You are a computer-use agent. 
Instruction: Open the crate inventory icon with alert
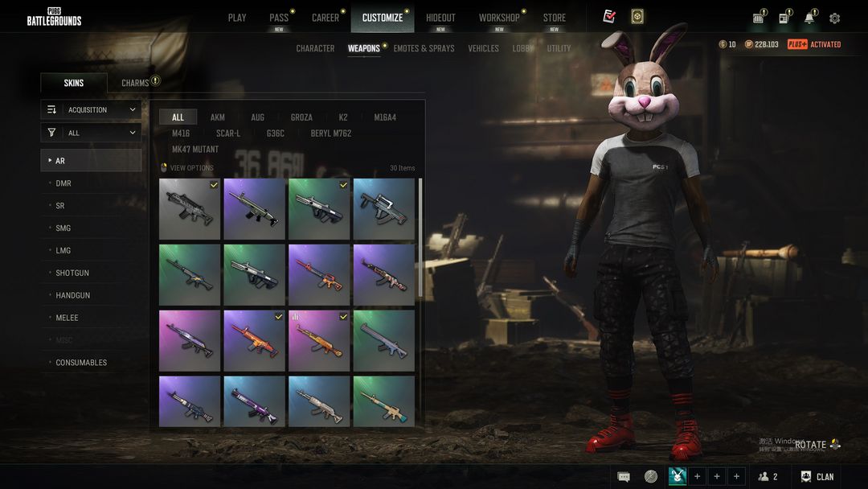[x=759, y=17]
